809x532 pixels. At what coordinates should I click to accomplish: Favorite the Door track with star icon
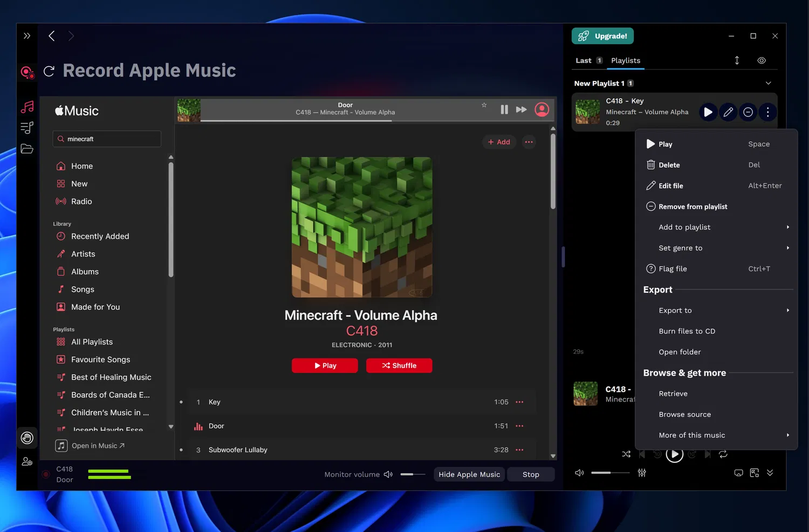click(x=484, y=105)
